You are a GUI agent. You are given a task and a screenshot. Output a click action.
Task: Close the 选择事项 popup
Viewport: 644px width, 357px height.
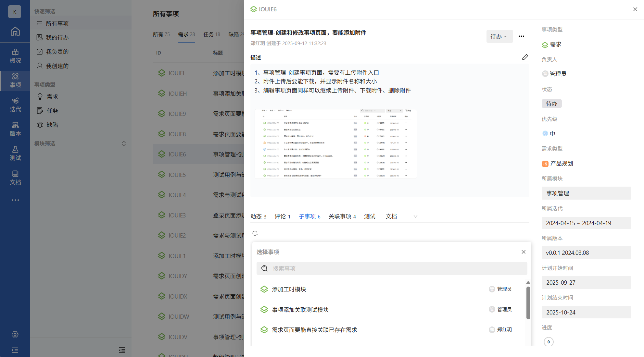coord(524,252)
